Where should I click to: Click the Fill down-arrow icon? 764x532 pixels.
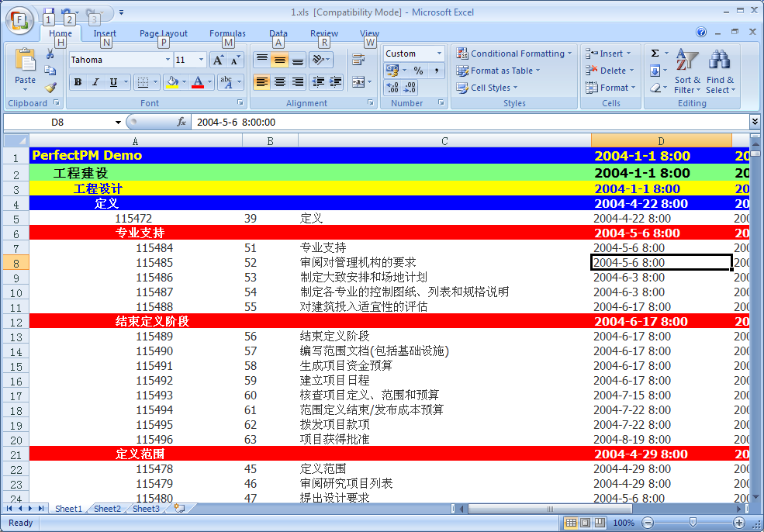[x=655, y=71]
